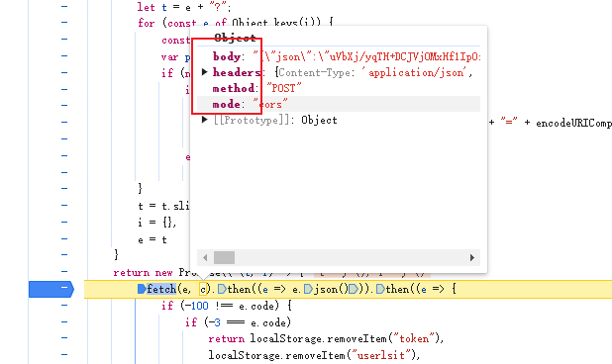
Task: Click step marker before second then
Action: coord(380,289)
